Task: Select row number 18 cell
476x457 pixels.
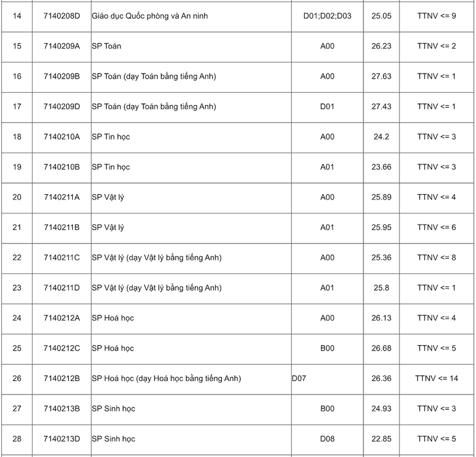Action: tap(17, 137)
